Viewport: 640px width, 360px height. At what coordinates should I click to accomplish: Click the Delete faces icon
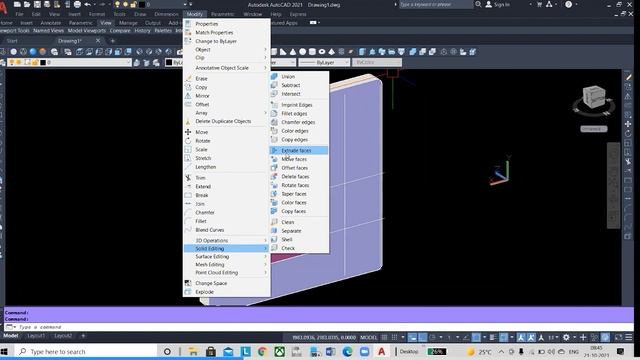tap(274, 176)
